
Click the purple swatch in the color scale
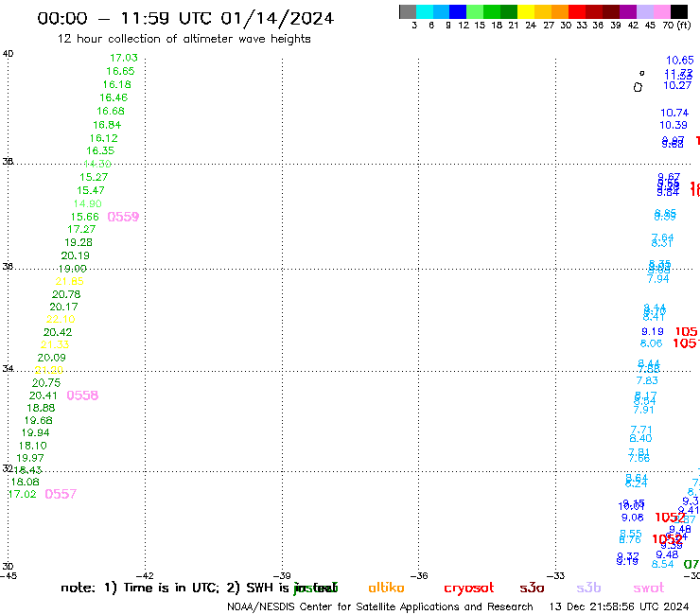click(628, 11)
